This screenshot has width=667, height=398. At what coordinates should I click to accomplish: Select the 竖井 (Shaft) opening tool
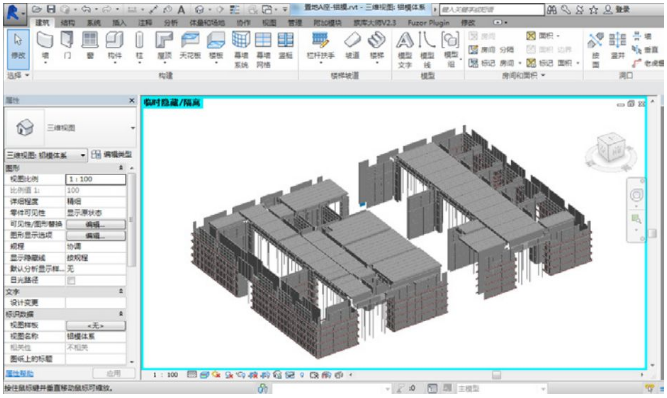(617, 46)
